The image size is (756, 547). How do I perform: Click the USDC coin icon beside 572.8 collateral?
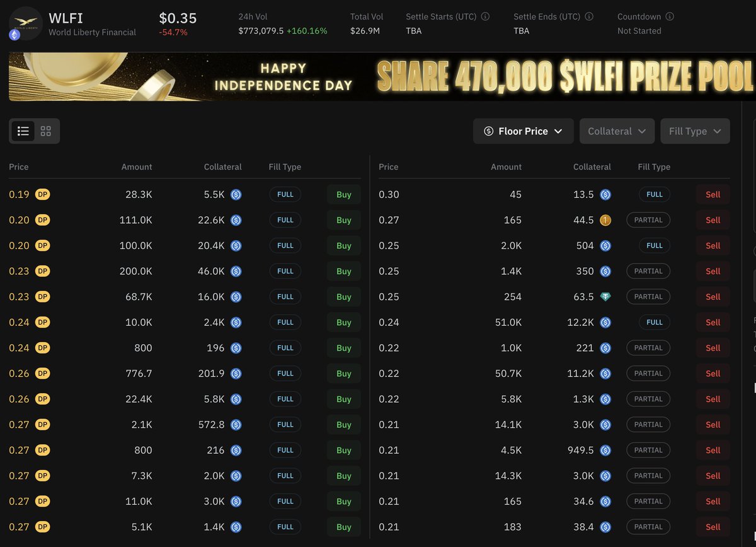[x=236, y=425]
